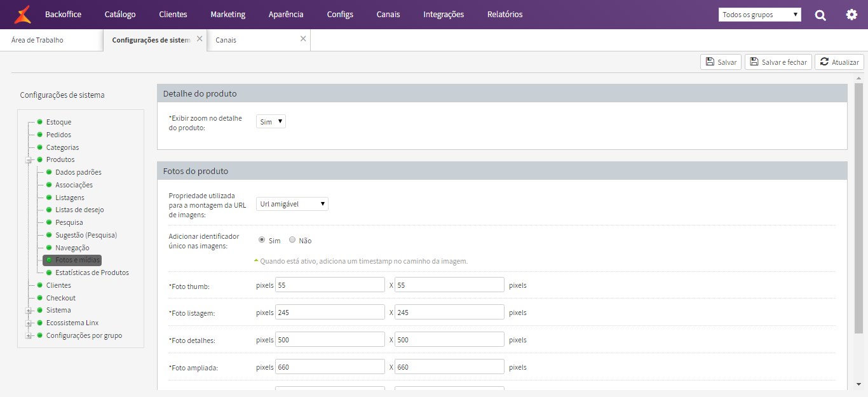The height and width of the screenshot is (397, 868).
Task: Click the Foto listagem height field
Action: tap(449, 313)
